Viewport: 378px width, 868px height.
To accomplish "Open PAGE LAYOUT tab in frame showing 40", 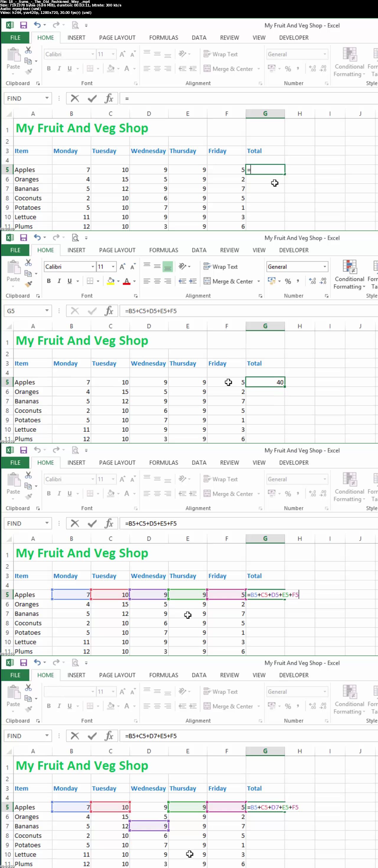I will (x=117, y=250).
